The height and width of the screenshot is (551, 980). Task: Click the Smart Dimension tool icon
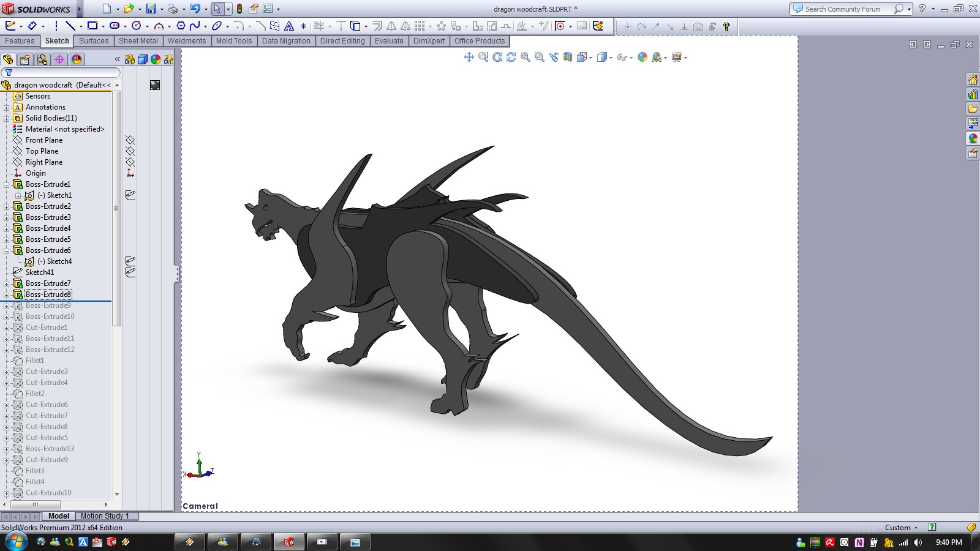(32, 26)
